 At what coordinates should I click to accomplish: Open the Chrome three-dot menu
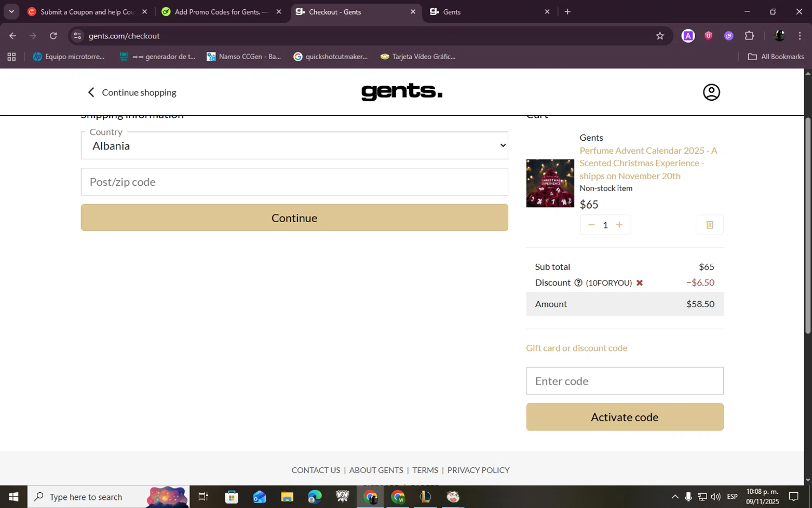[800, 36]
